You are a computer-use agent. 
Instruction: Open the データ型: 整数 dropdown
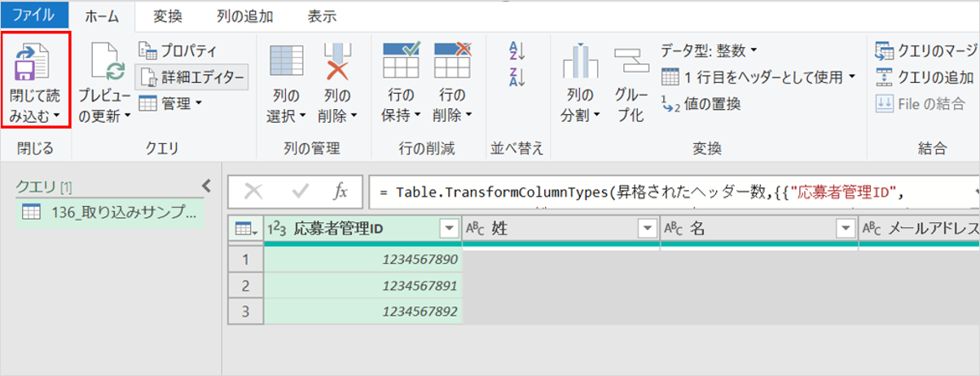pyautogui.click(x=710, y=50)
